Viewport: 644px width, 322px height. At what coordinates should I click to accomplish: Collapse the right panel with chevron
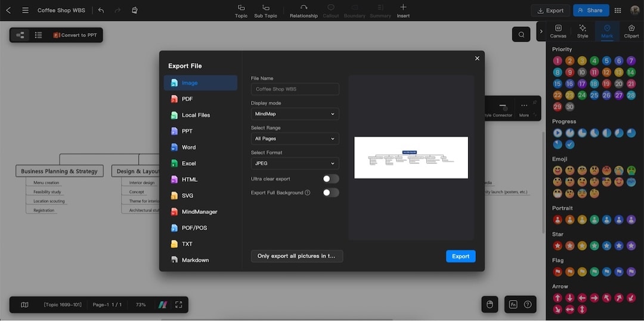pyautogui.click(x=541, y=32)
